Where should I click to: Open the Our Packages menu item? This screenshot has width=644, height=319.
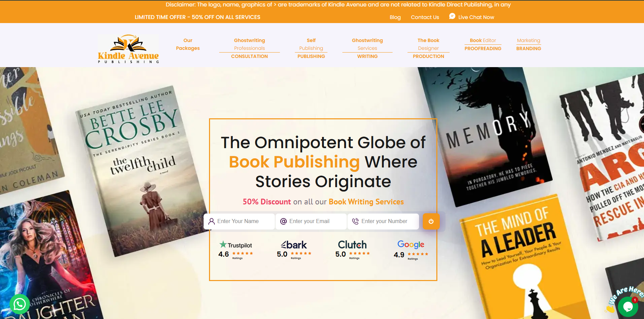tap(188, 44)
